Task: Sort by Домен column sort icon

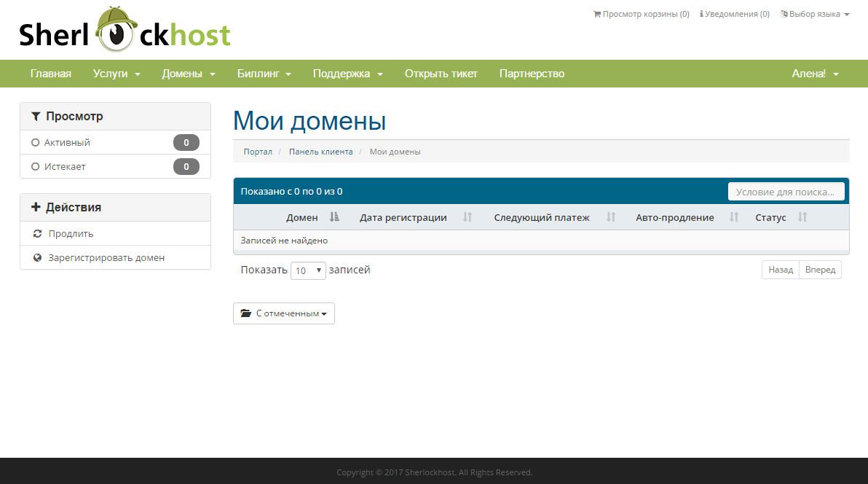Action: [x=334, y=216]
